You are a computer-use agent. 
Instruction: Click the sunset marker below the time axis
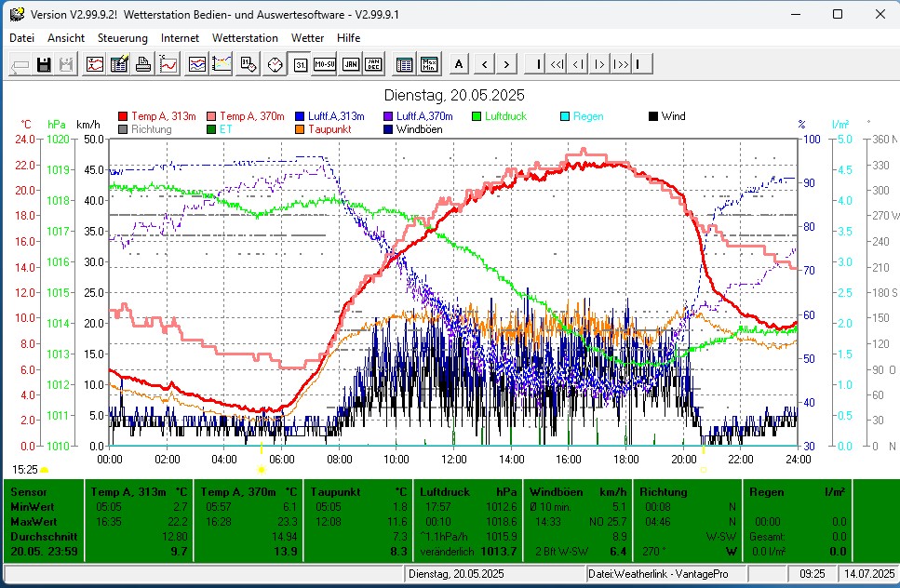(703, 470)
